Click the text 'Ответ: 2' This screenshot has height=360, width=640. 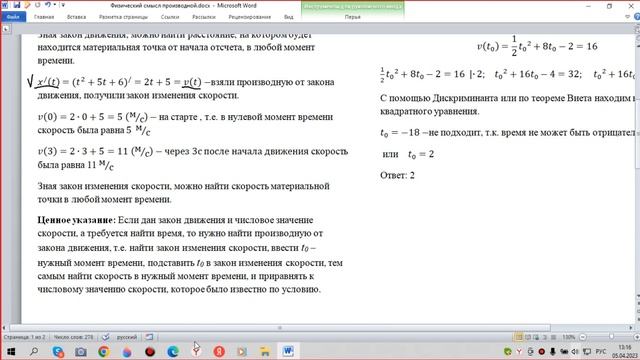coord(397,175)
